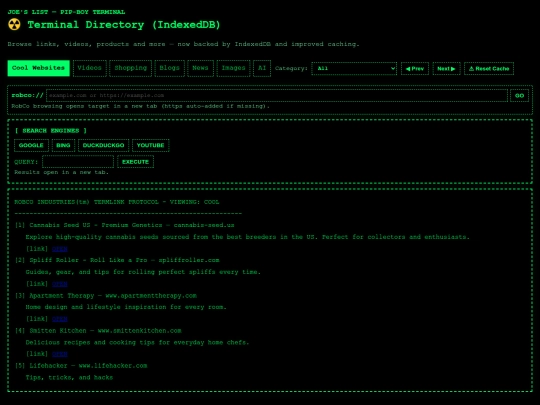540x405 pixels.
Task: Choose the BING search engine
Action: point(63,145)
